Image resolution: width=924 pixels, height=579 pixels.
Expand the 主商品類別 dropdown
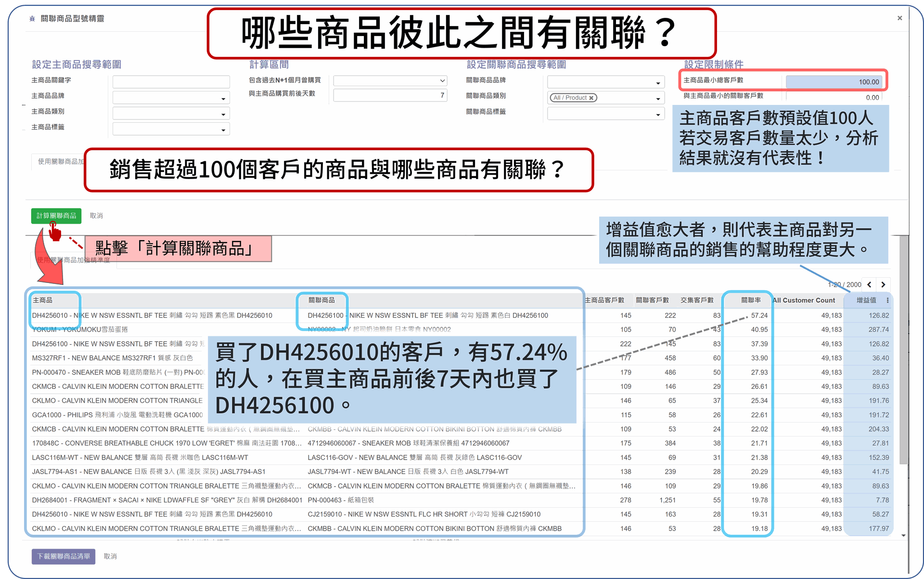221,112
